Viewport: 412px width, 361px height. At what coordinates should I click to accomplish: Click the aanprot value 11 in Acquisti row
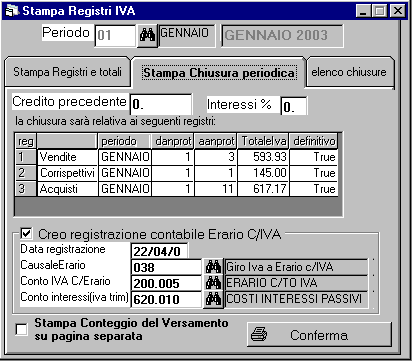click(215, 189)
